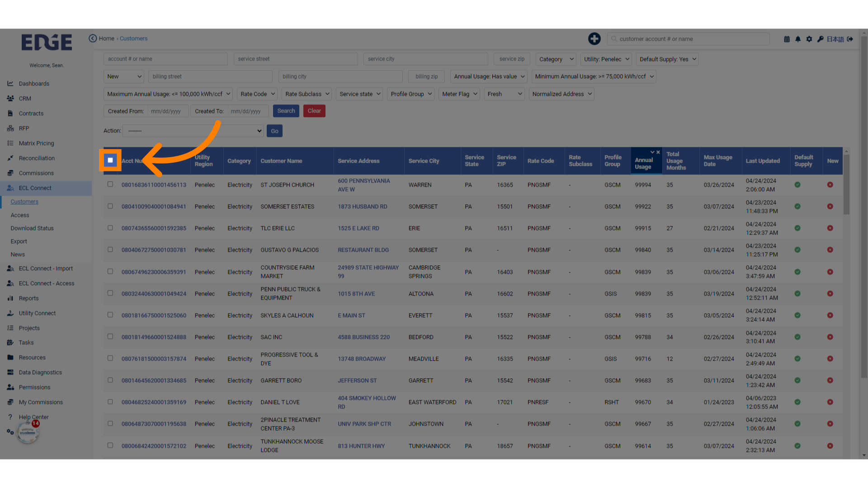The height and width of the screenshot is (488, 868).
Task: Open the Export submenu item
Action: click(x=19, y=241)
